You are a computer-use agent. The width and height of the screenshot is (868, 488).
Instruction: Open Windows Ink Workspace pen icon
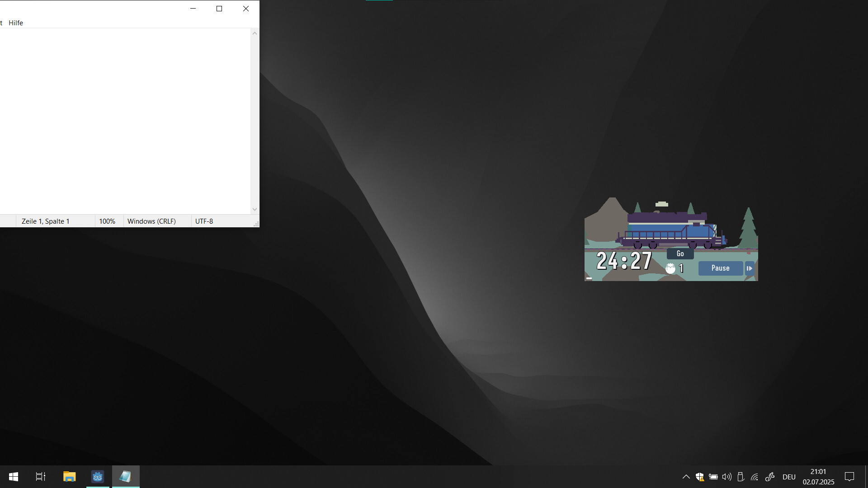(769, 477)
